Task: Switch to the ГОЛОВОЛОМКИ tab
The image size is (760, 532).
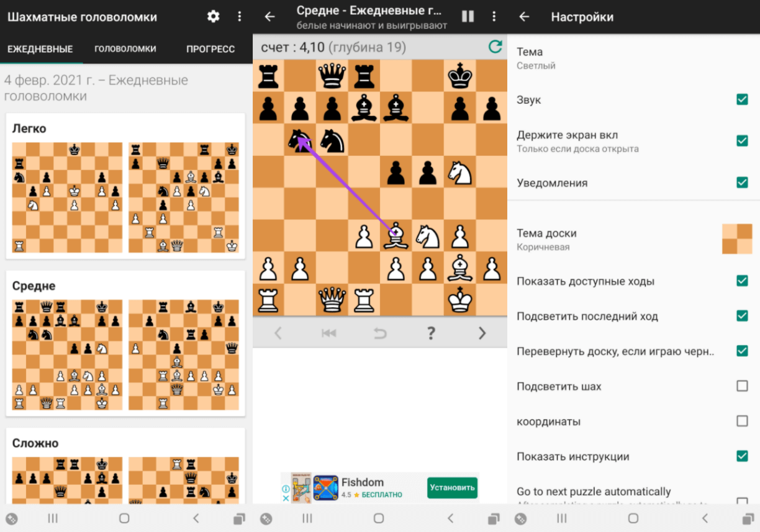Action: 125,49
